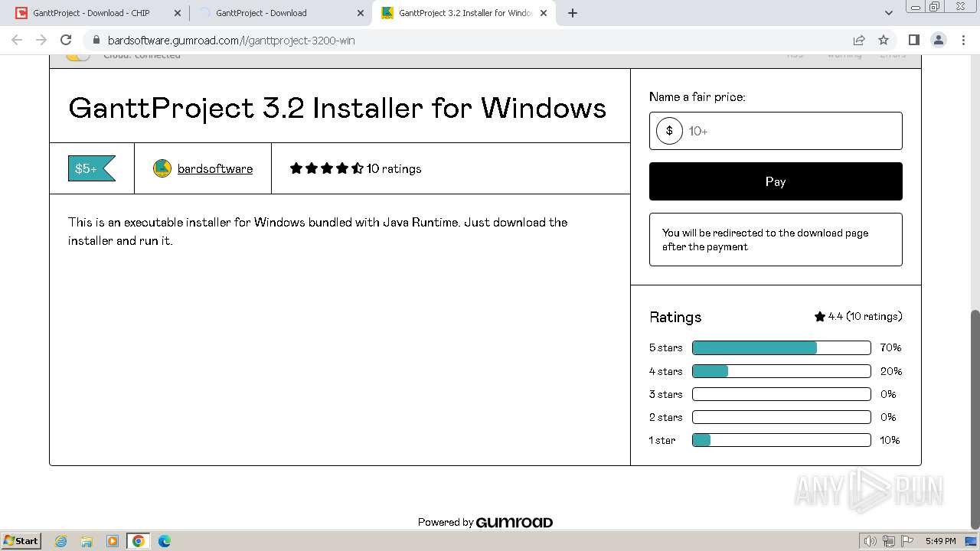Image resolution: width=980 pixels, height=551 pixels.
Task: Open the Powered by Gumroad link
Action: (x=485, y=522)
